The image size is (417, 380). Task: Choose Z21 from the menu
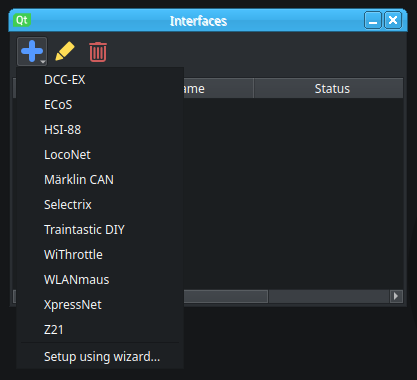click(x=100, y=330)
